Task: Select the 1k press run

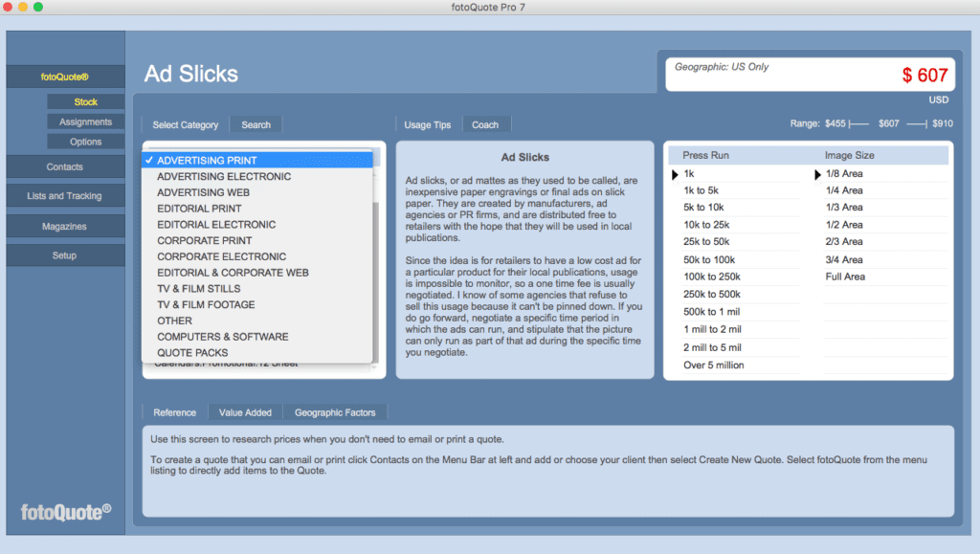Action: coord(689,173)
